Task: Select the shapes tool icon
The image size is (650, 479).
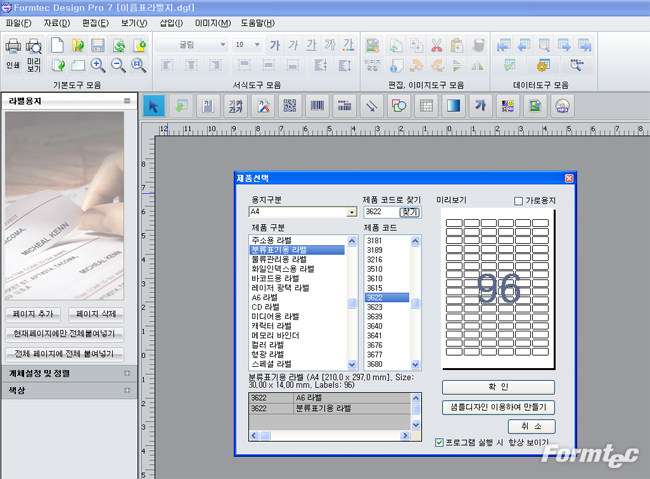Action: click(399, 106)
